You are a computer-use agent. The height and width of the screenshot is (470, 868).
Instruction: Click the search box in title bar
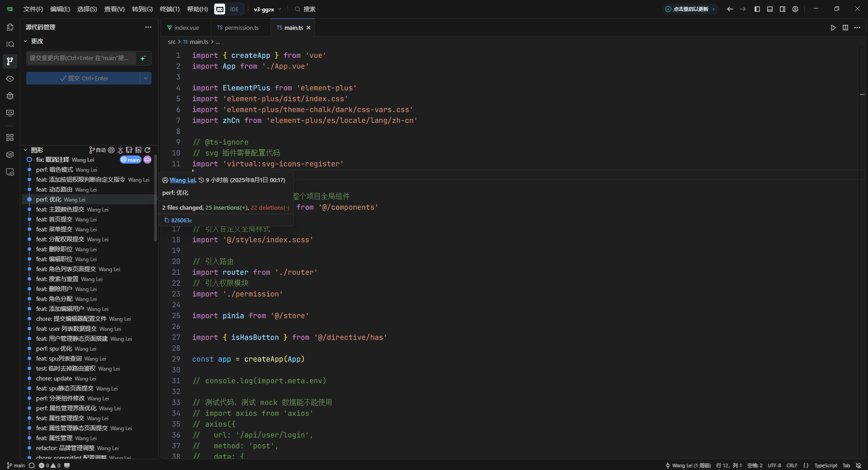(306, 9)
